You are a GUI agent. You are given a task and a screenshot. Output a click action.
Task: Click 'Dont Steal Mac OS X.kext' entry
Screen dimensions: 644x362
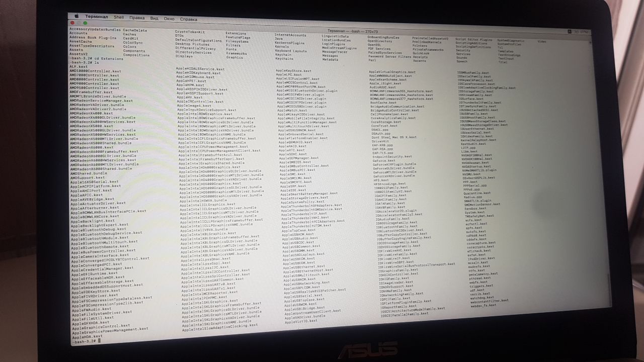pyautogui.click(x=394, y=137)
